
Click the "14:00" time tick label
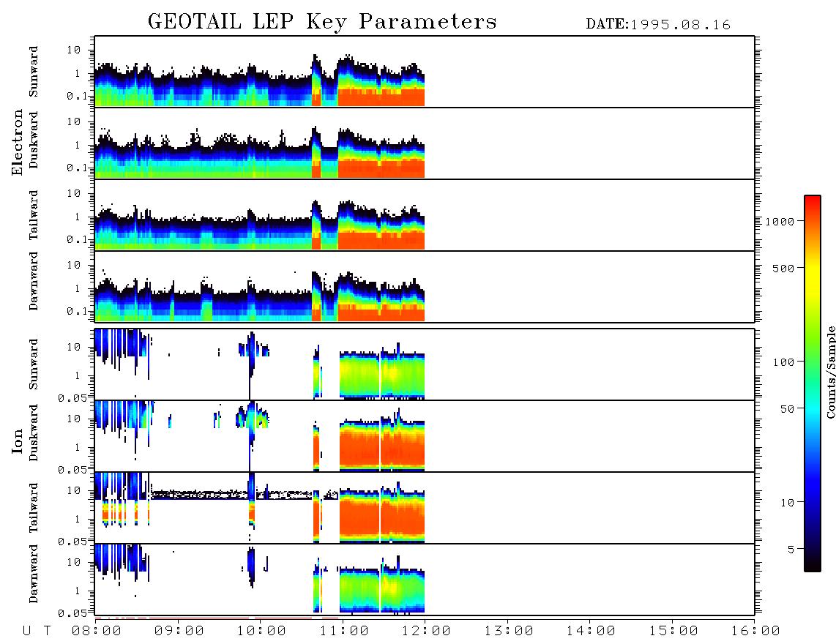[591, 632]
